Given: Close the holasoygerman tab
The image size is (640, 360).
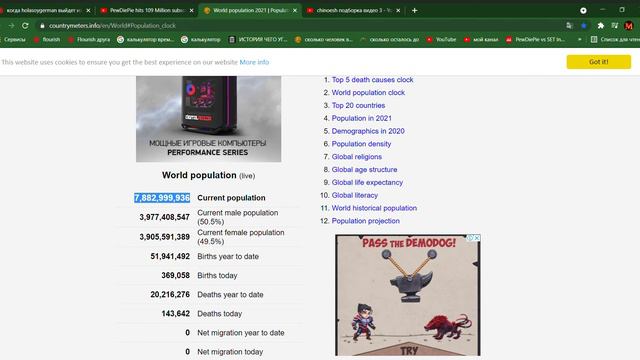Looking at the screenshot, I should click(x=88, y=10).
